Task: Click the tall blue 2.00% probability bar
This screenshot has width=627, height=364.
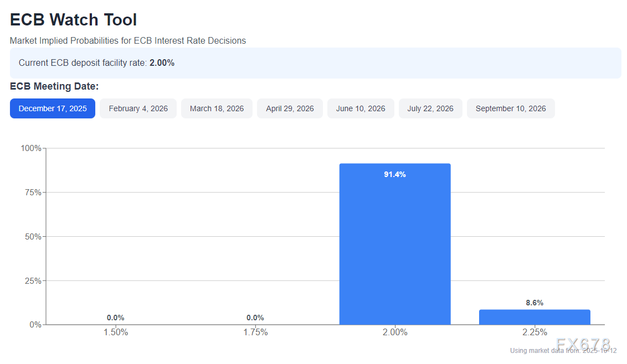Action: click(395, 249)
